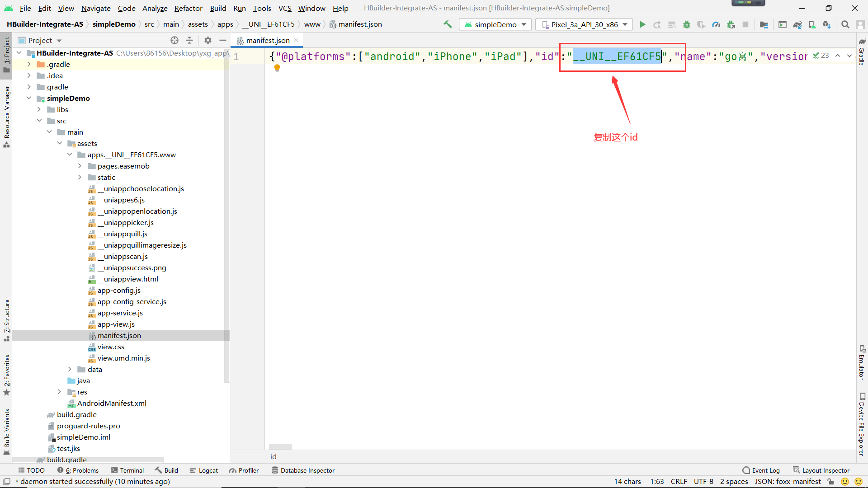Click the Project panel settings gear

click(x=208, y=40)
